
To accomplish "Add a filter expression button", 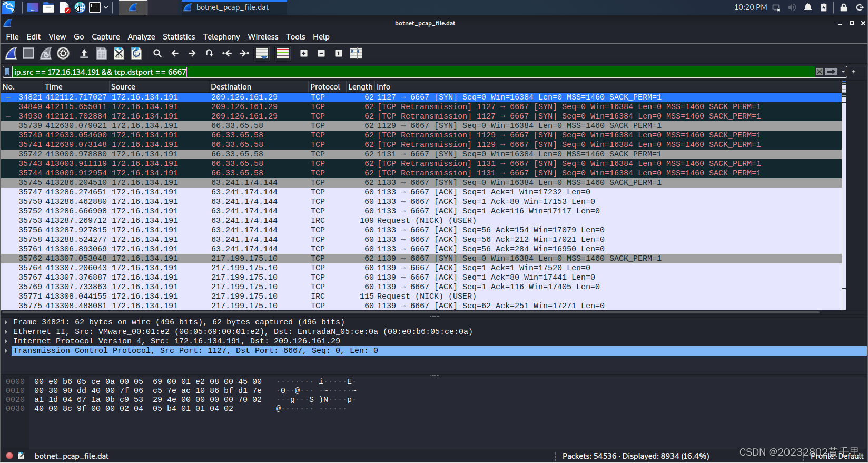I will tap(854, 72).
